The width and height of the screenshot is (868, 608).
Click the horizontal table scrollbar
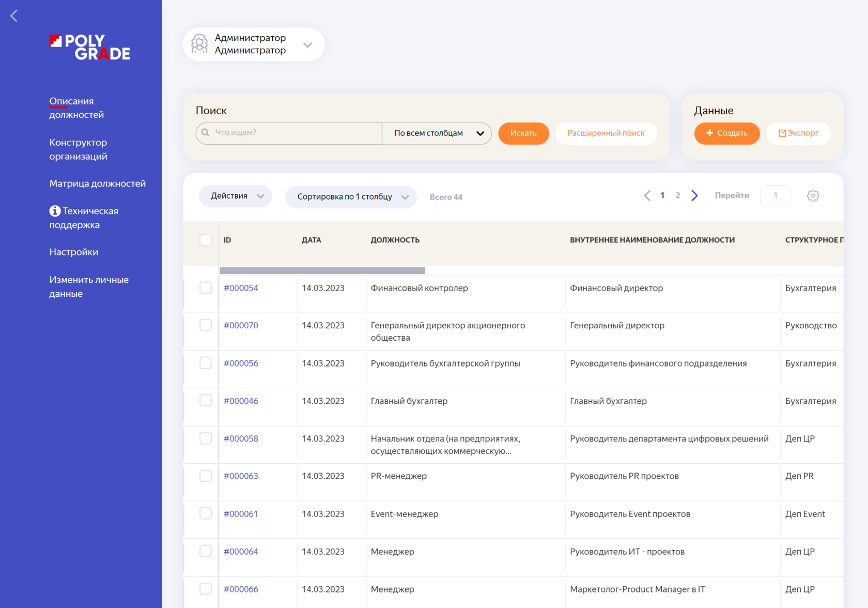pyautogui.click(x=322, y=270)
